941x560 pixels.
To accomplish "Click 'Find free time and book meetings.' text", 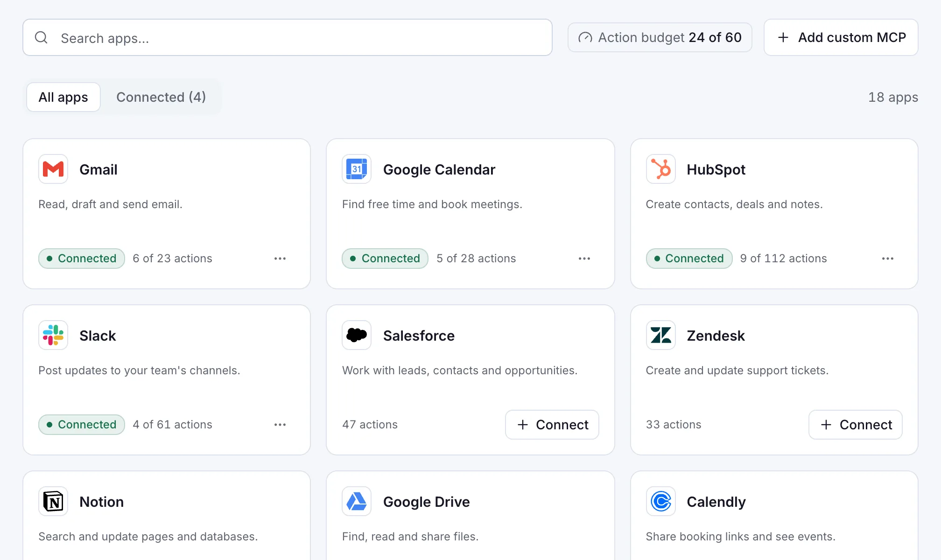I will 432,204.
